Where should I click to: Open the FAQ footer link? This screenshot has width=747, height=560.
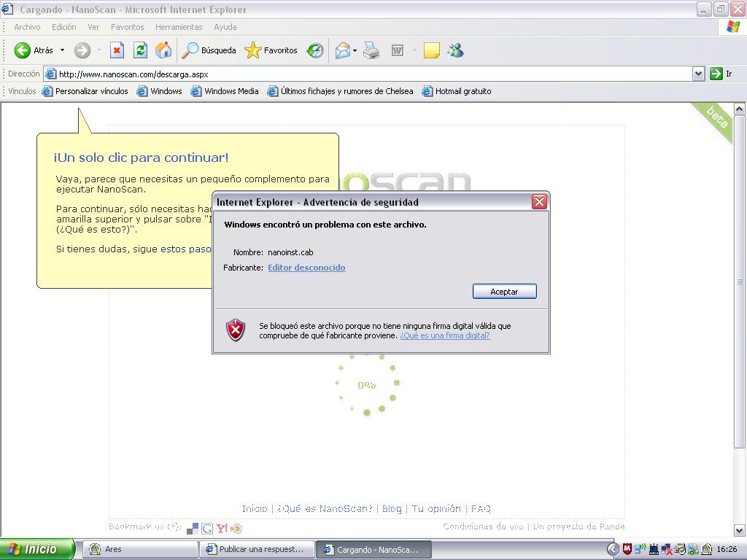481,508
